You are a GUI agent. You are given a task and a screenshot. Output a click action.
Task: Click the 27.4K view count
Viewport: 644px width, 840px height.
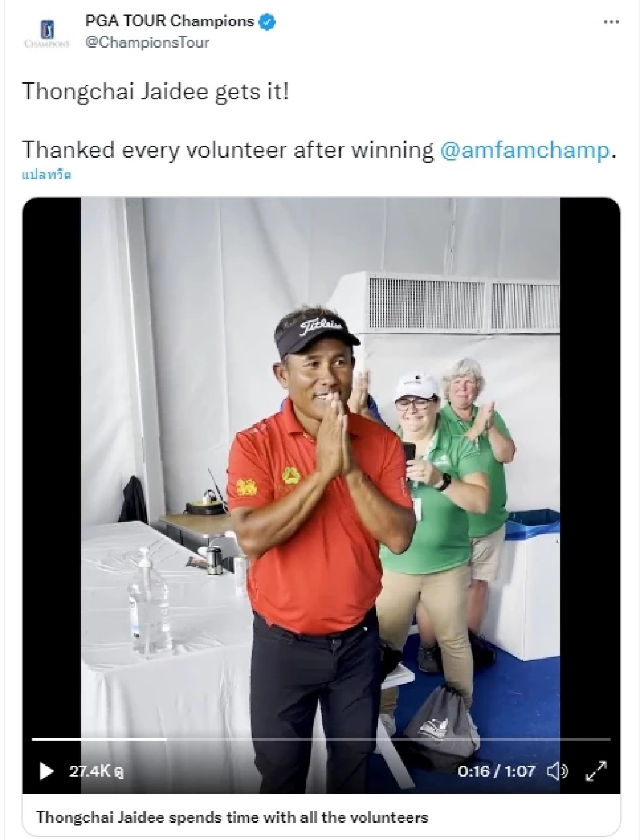(97, 771)
